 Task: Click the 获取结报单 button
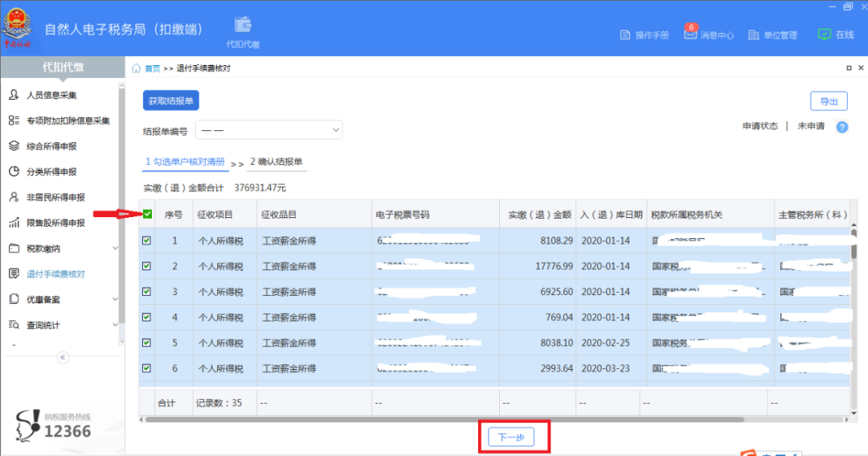tap(171, 101)
